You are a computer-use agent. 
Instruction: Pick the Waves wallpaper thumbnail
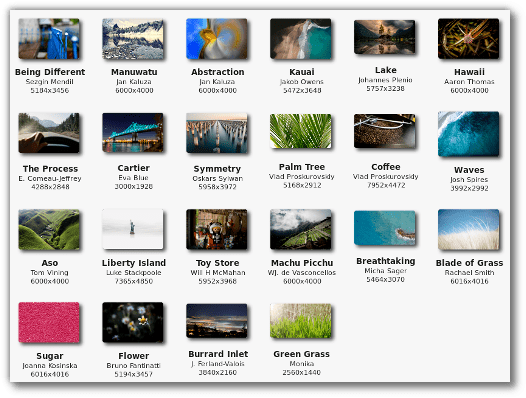(468, 134)
